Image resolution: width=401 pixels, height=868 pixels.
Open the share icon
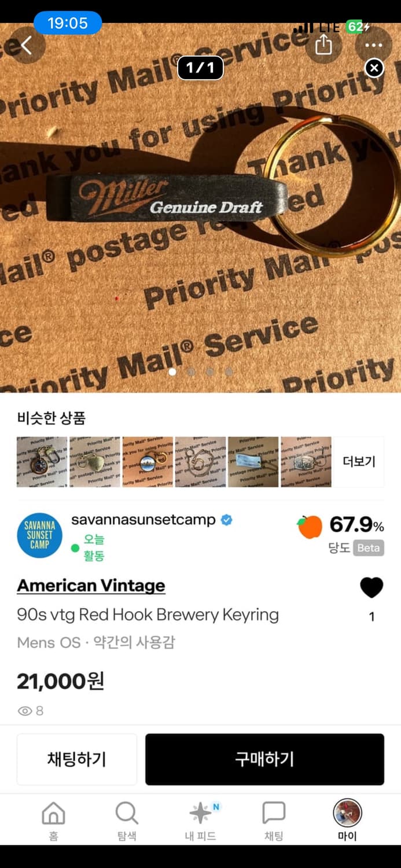pos(323,45)
